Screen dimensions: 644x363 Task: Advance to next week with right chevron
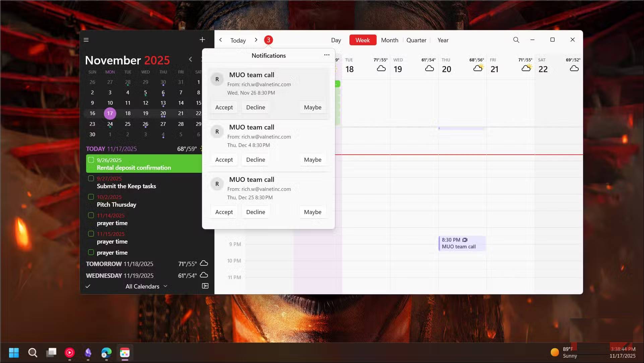point(256,40)
